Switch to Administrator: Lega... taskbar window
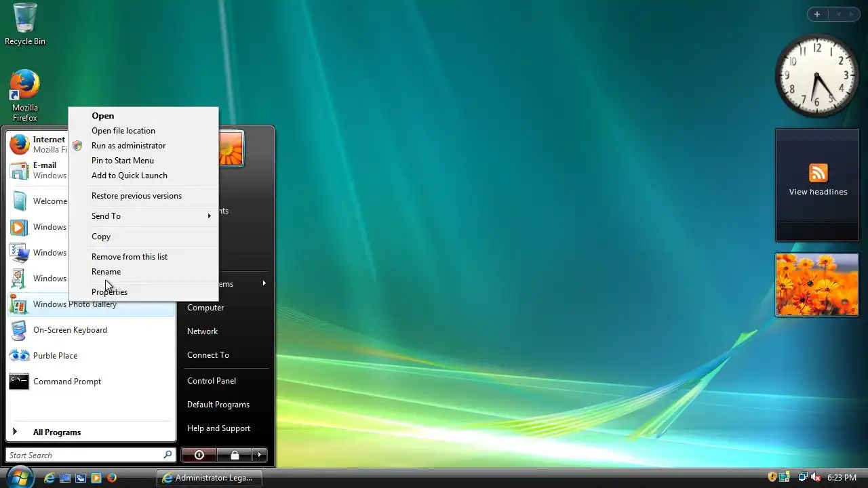This screenshot has height=488, width=868. tap(210, 478)
